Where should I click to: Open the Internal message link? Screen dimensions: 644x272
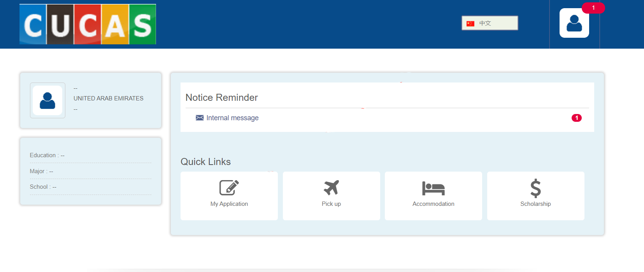click(x=232, y=118)
